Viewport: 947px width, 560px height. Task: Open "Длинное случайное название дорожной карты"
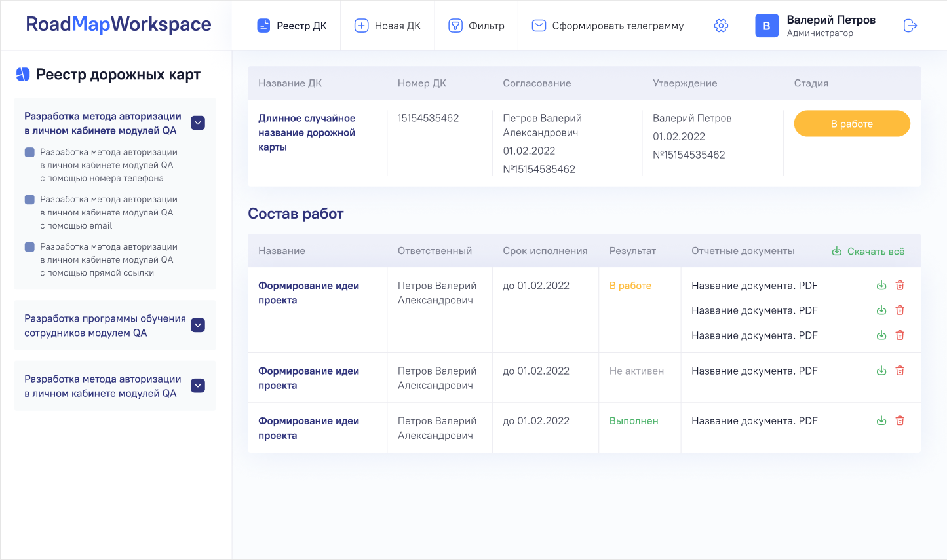click(307, 132)
